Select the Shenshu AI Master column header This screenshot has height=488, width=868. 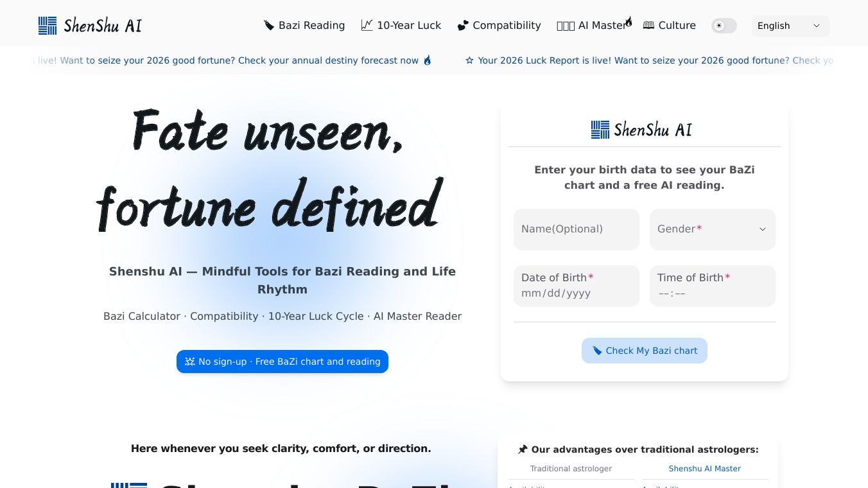pos(705,469)
